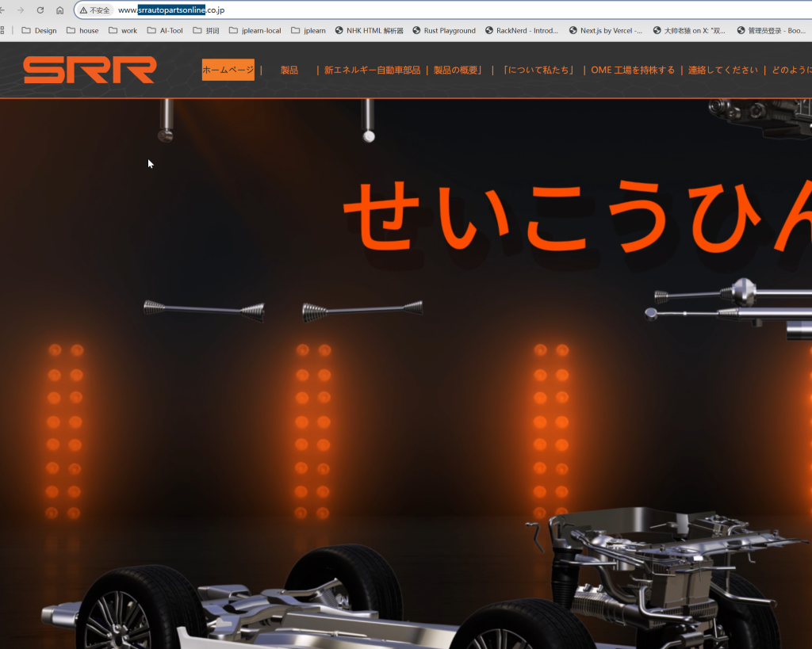Go to browser home via house icon

(59, 10)
